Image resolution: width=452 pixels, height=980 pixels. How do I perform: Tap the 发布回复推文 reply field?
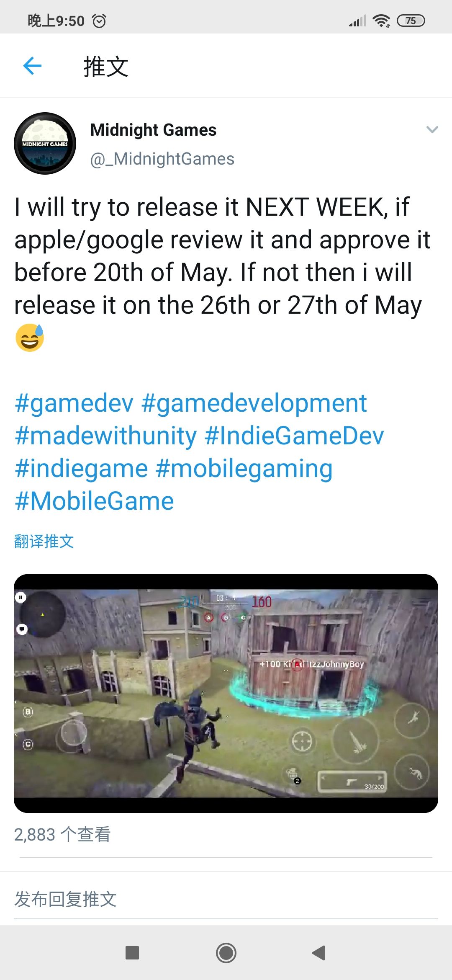coord(226,899)
